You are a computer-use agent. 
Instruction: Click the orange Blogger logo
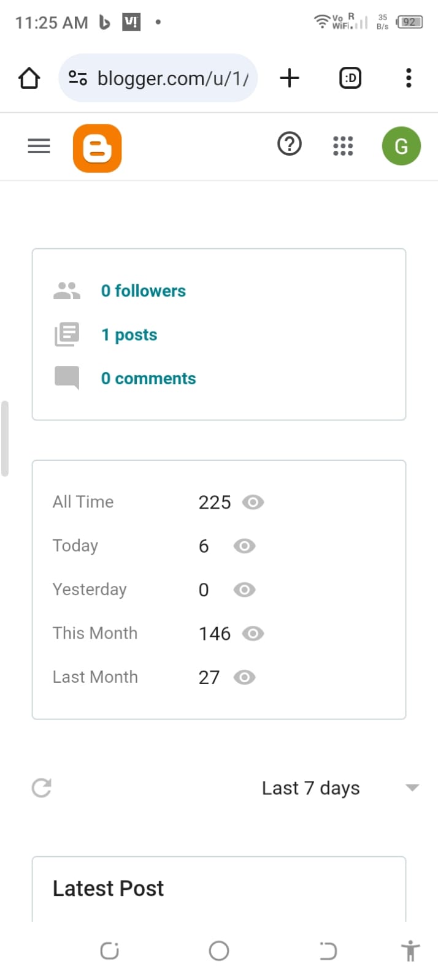click(97, 148)
